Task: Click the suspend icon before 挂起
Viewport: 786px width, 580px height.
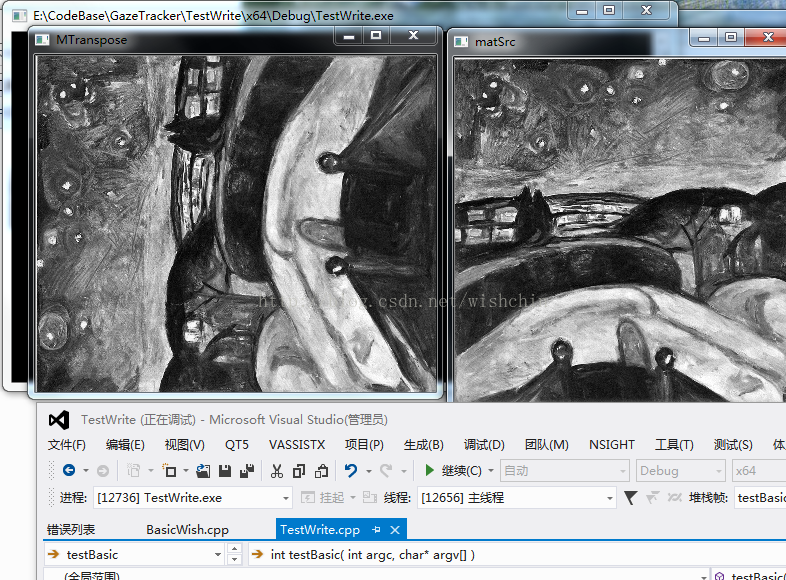Action: tap(308, 497)
